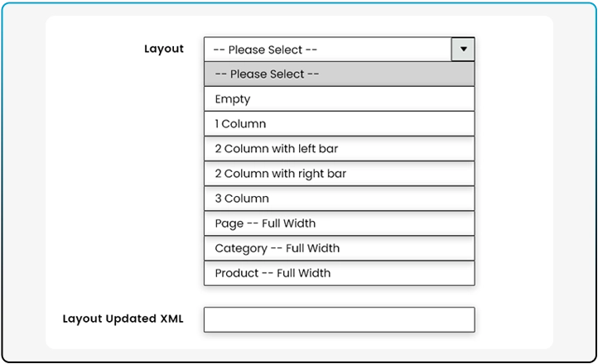Image resolution: width=598 pixels, height=364 pixels.
Task: Set layout to single column
Action: pyautogui.click(x=339, y=124)
